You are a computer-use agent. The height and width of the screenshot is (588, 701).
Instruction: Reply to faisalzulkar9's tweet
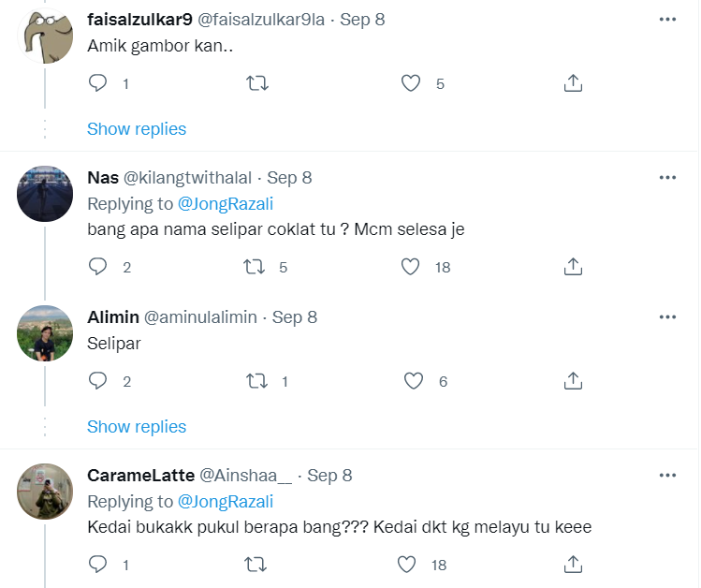click(x=98, y=83)
